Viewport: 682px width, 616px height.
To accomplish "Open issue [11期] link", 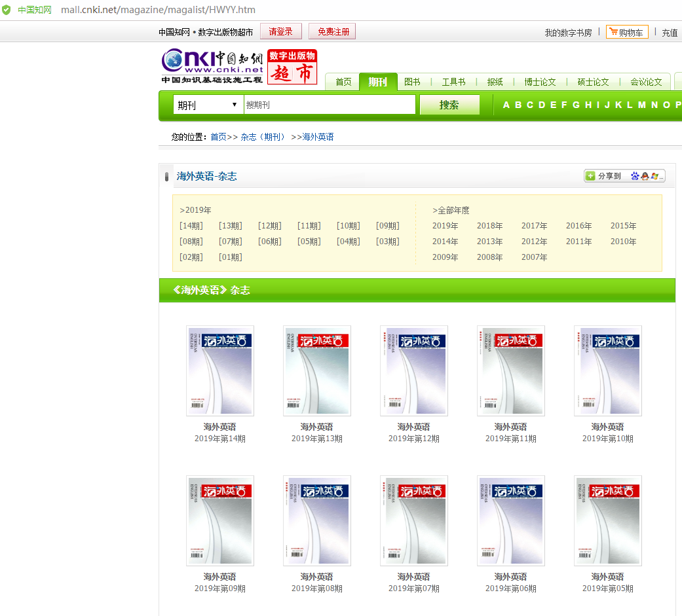I will 309,226.
